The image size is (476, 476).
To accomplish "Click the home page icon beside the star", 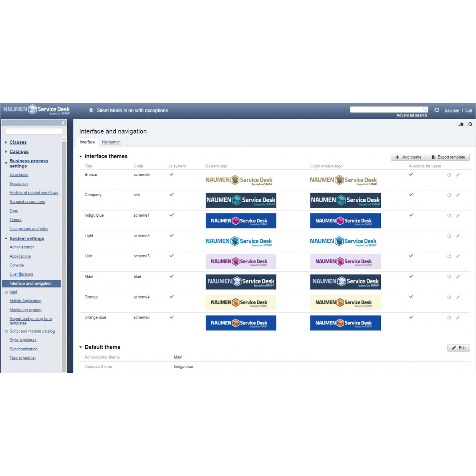I will click(x=470, y=124).
